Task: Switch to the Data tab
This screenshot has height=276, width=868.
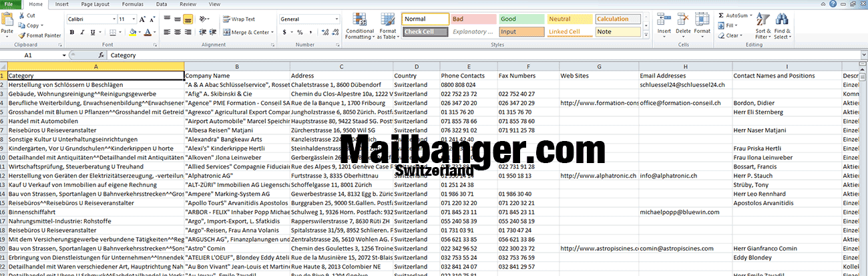Action: 162,4
